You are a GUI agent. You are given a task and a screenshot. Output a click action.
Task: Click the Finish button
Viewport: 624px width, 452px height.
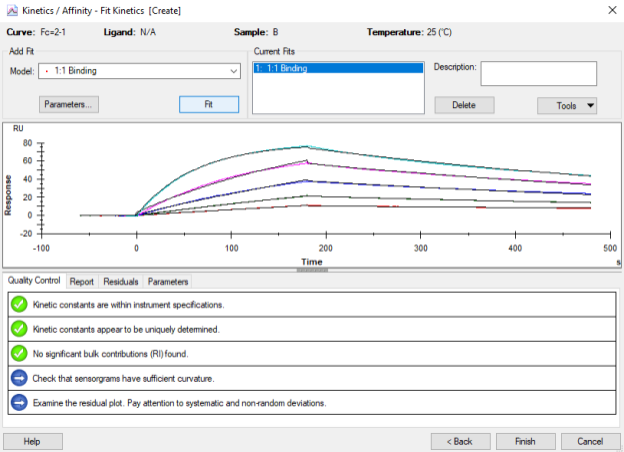coord(526,441)
